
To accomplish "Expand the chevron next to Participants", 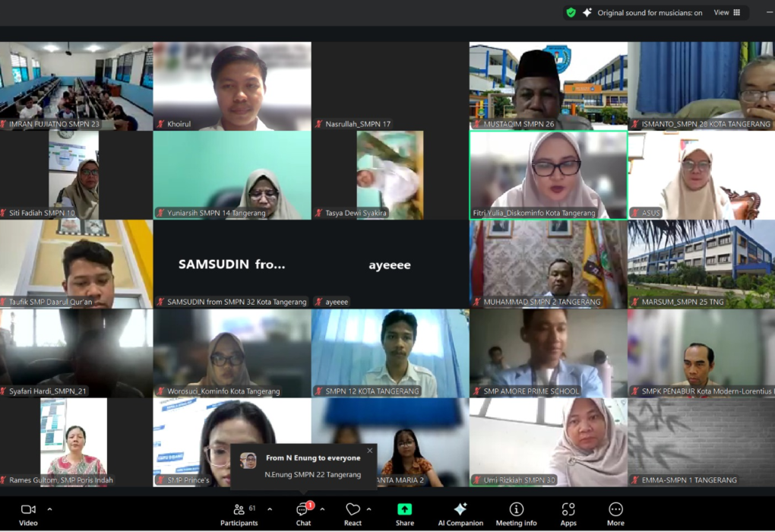I will (270, 509).
